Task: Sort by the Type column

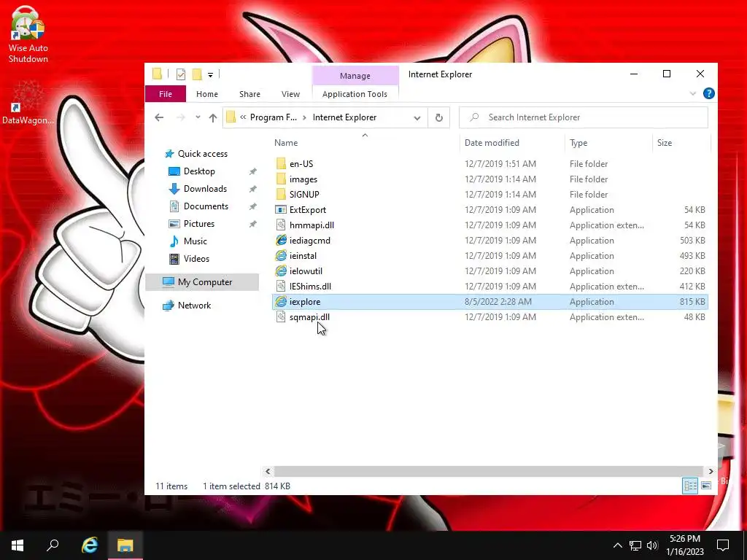Action: [578, 142]
